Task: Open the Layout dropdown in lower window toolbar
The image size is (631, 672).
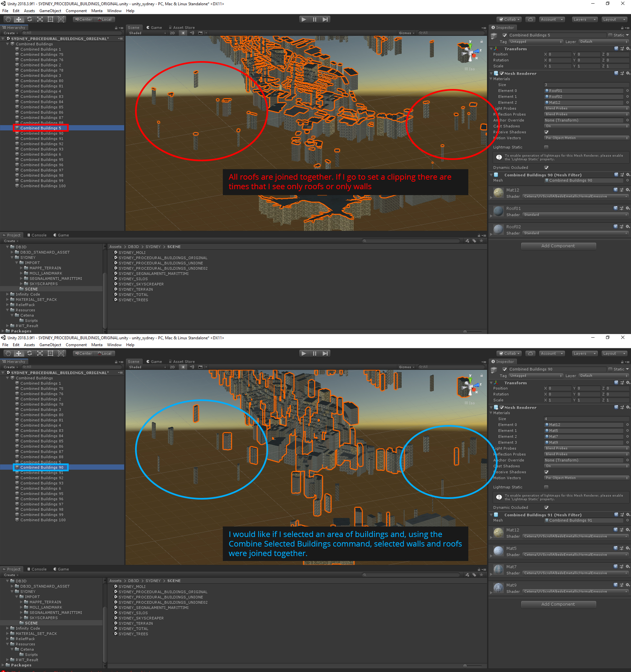Action: [614, 353]
